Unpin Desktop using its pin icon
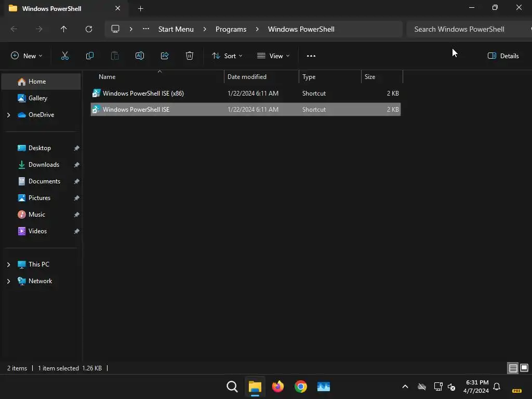The image size is (532, 399). [x=77, y=148]
